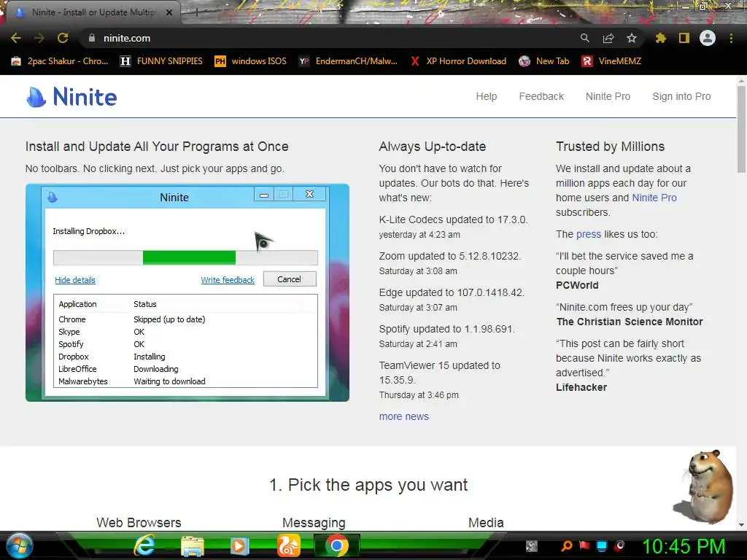Image resolution: width=747 pixels, height=560 pixels.
Task: Click the Lifehacker attribution text
Action: point(581,388)
